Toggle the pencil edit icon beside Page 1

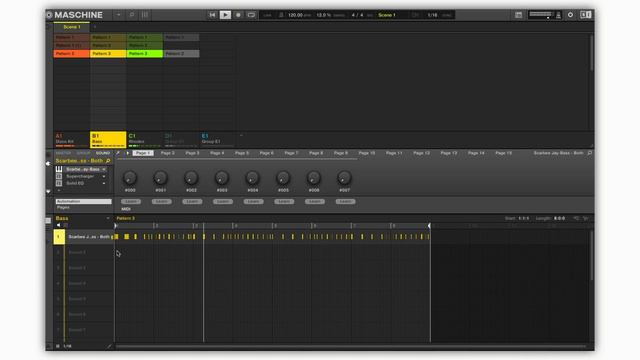tap(118, 153)
